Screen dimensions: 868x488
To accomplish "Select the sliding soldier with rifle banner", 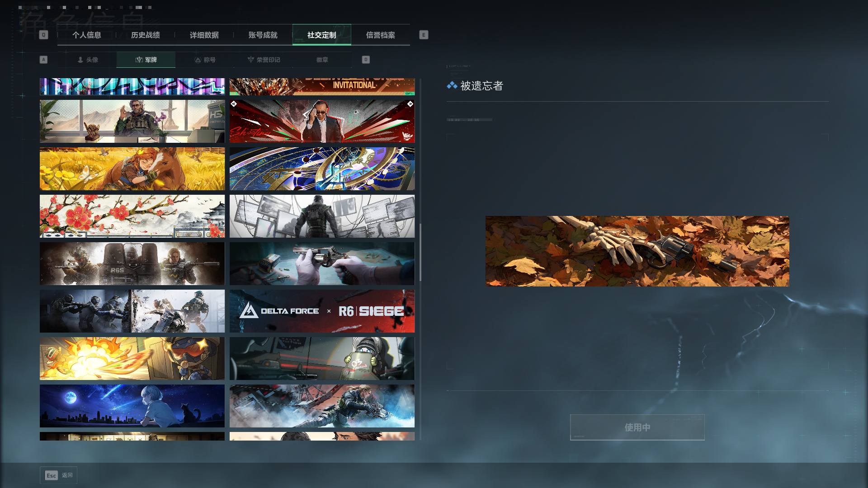I will tap(322, 406).
